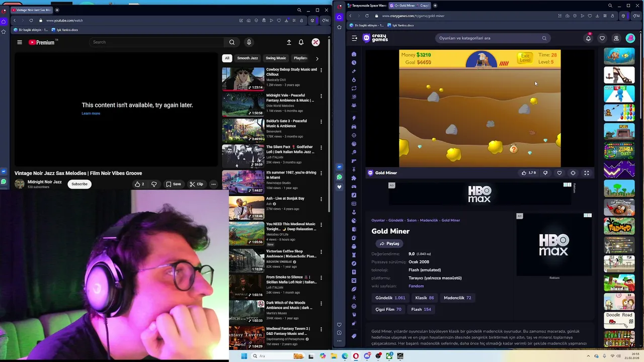Enter fullscreen for Gold Miner game
Screen dimensions: 644x362
pos(587,173)
